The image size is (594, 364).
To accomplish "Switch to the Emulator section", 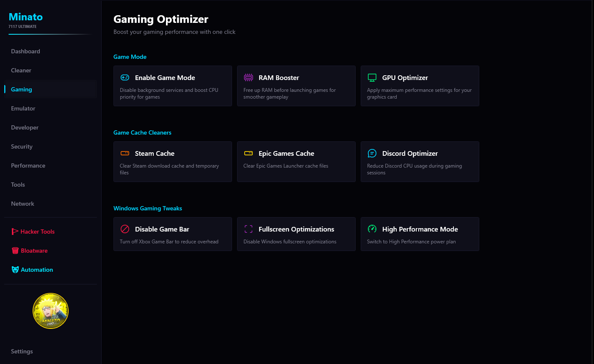I will click(23, 108).
